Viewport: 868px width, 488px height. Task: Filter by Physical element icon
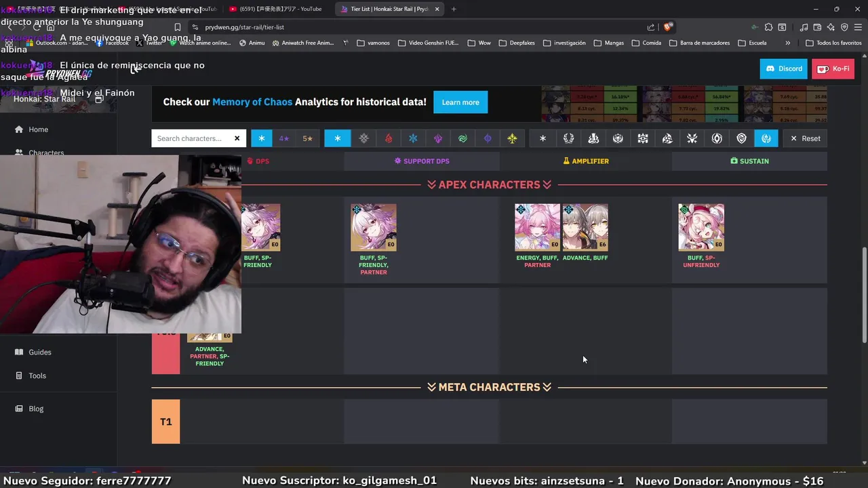pos(364,138)
